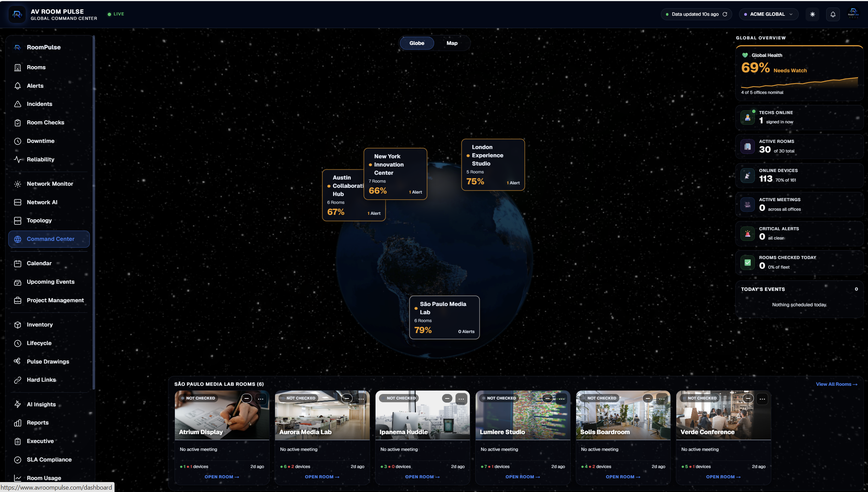The image size is (868, 492).
Task: Open Incidents via its warning triangle icon
Action: (17, 104)
